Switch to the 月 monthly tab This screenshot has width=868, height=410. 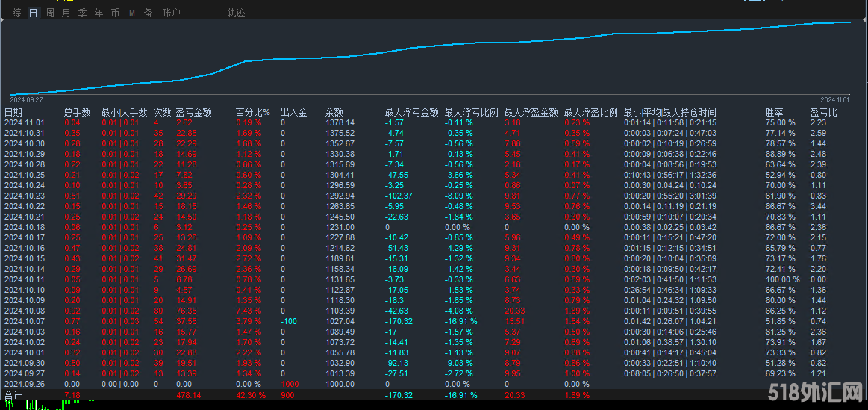[66, 13]
